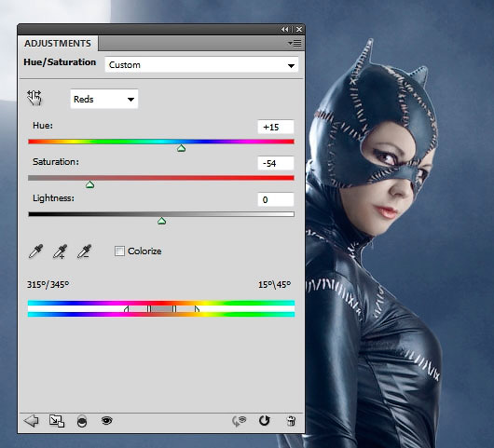Click the dark gray center range area
This screenshot has height=448, width=494.
click(161, 309)
